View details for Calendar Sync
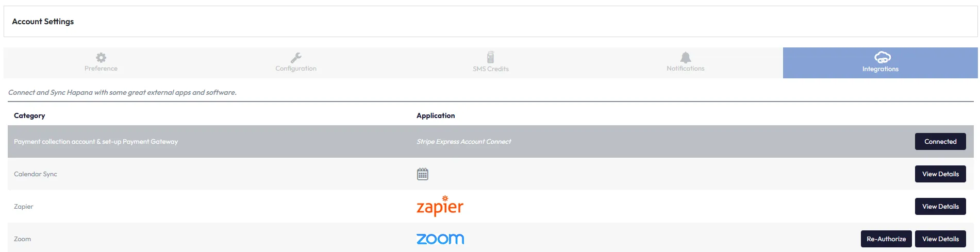This screenshot has height=252, width=980. point(940,174)
